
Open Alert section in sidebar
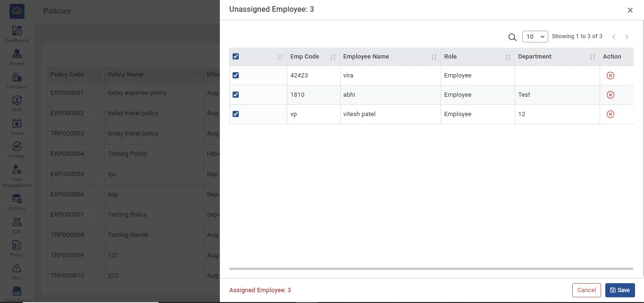click(x=17, y=271)
